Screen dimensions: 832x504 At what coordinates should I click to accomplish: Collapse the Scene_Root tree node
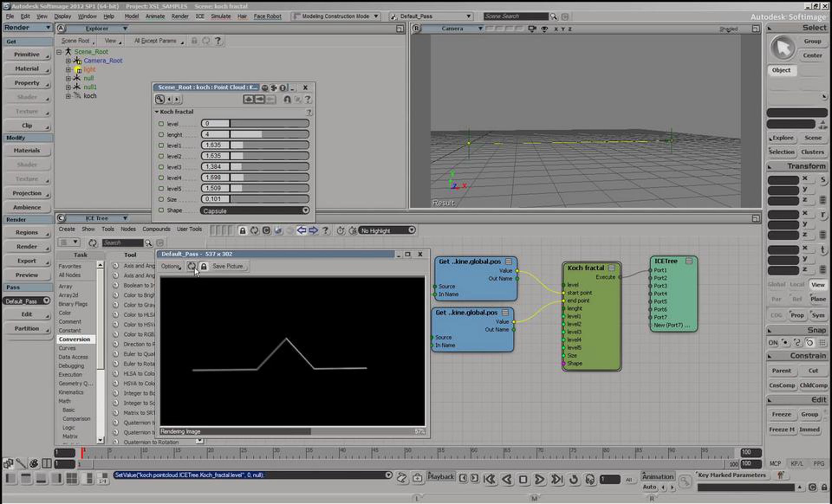click(x=59, y=52)
